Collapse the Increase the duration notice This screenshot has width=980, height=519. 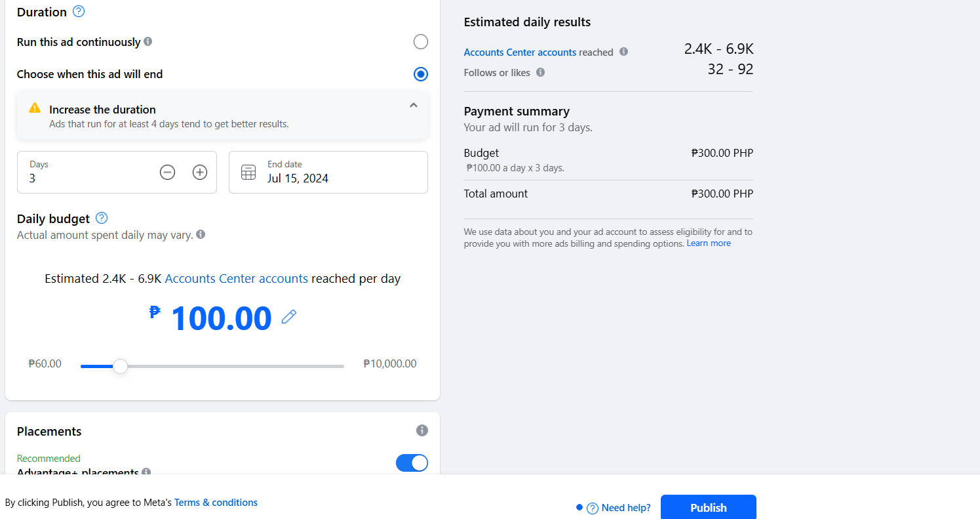(x=414, y=105)
